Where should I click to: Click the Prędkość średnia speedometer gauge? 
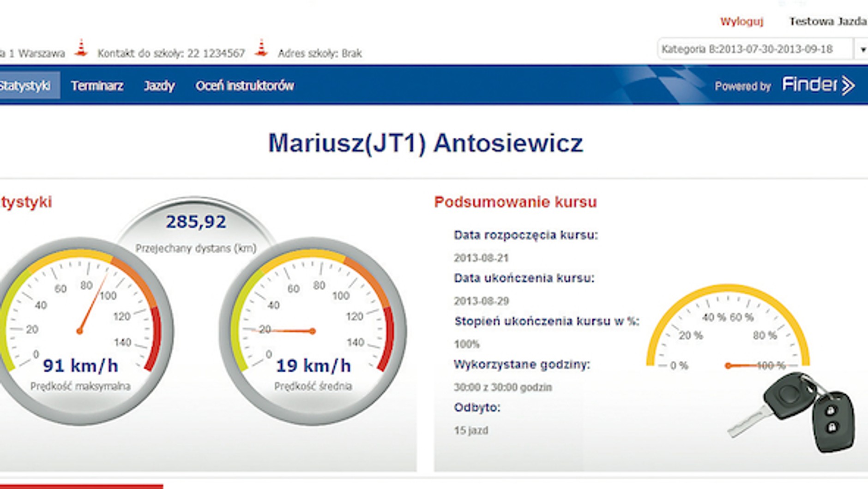313,331
